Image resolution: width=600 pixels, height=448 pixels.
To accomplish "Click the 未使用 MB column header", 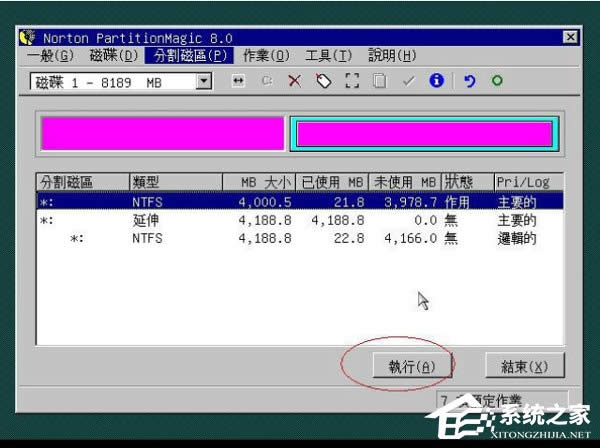I will [x=405, y=182].
